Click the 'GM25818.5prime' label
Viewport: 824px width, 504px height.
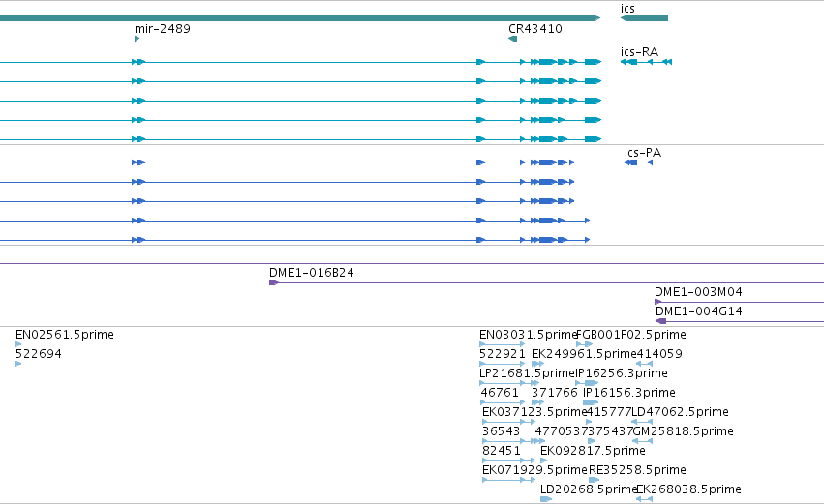(684, 431)
